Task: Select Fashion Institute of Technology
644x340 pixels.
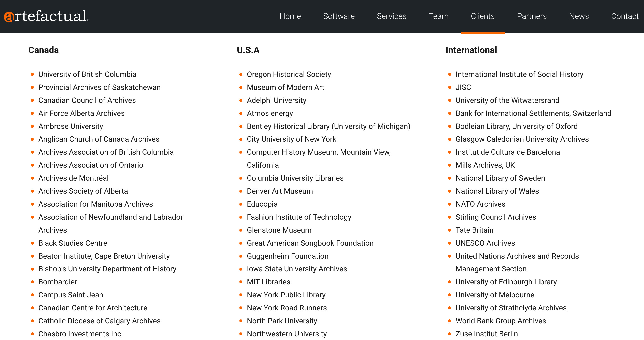Action: click(x=299, y=217)
